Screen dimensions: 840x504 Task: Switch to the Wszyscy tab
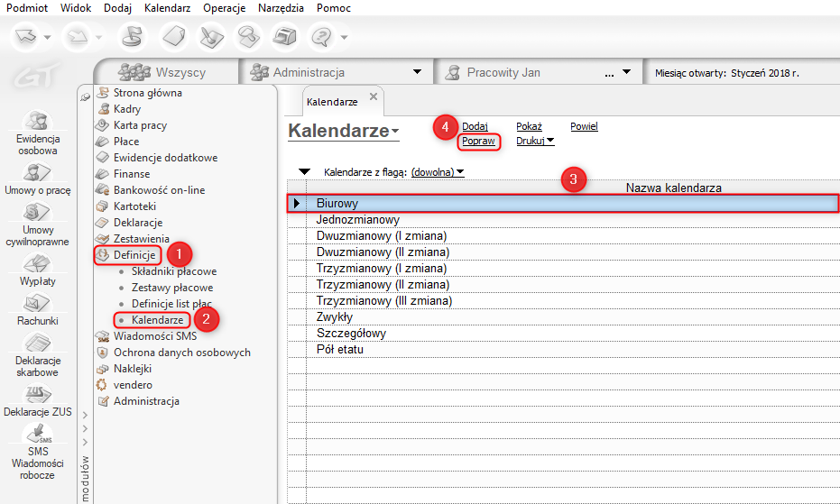tap(166, 72)
